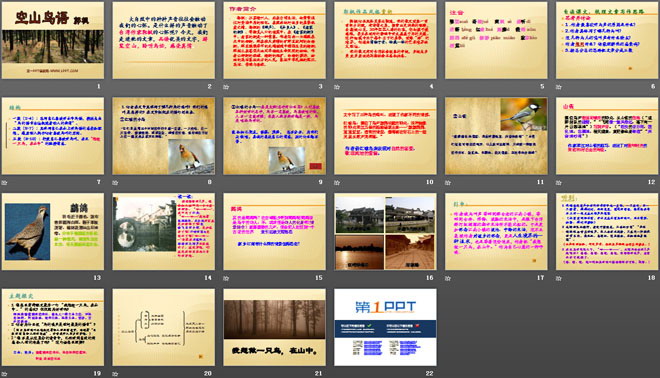The width and height of the screenshot is (660, 378).
Task: Click the animation star icon under slide 11
Action: click(x=448, y=183)
